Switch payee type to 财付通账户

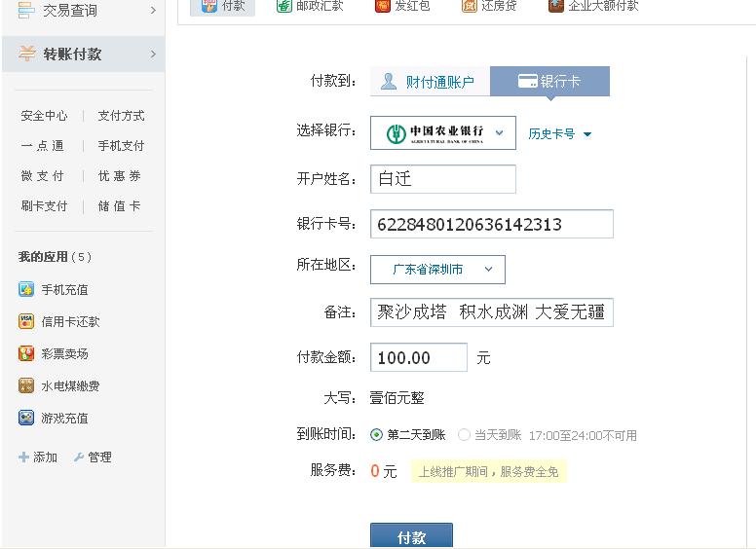(430, 82)
